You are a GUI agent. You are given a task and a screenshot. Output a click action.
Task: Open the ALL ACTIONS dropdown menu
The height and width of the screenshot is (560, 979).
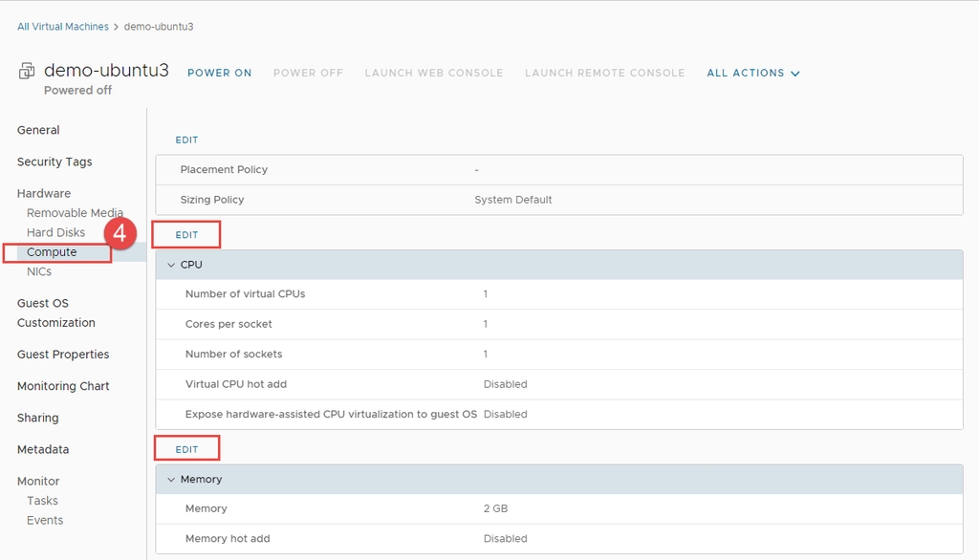pos(752,73)
